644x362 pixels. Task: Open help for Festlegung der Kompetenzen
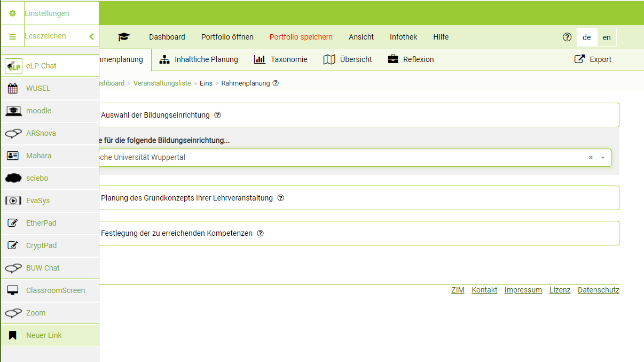(261, 233)
